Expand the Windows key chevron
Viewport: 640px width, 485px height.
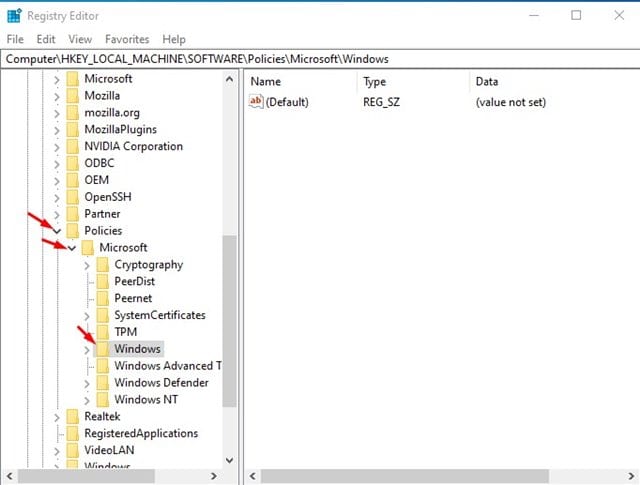pos(87,349)
